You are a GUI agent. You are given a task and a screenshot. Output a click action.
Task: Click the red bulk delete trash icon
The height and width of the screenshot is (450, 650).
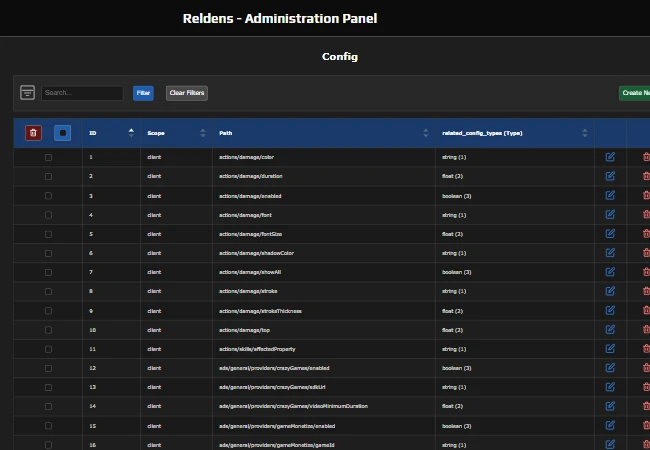(33, 133)
